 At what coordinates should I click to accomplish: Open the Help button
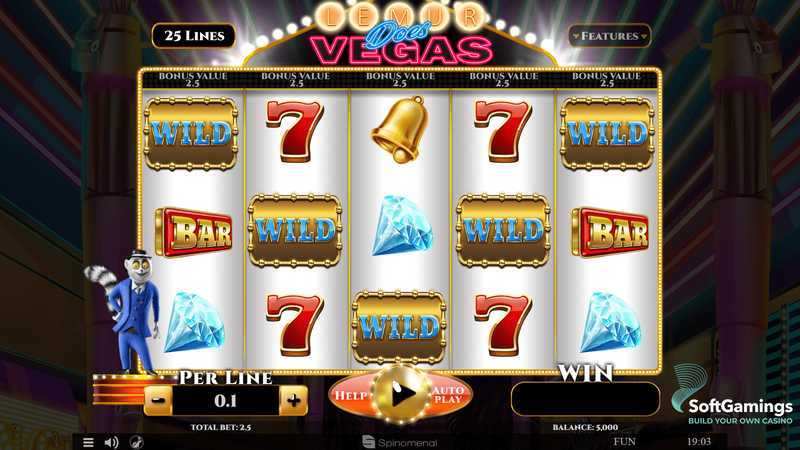point(351,395)
